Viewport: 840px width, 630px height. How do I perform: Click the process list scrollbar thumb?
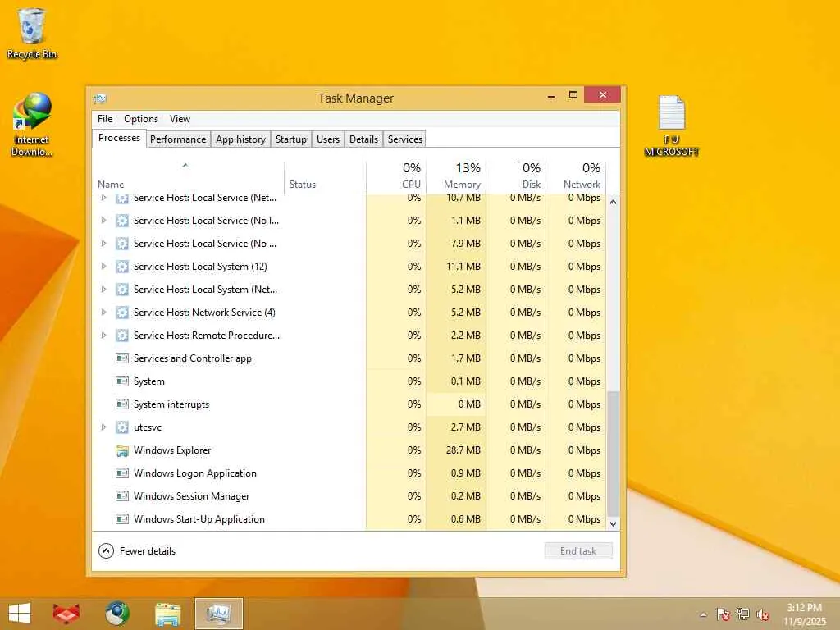coord(614,453)
